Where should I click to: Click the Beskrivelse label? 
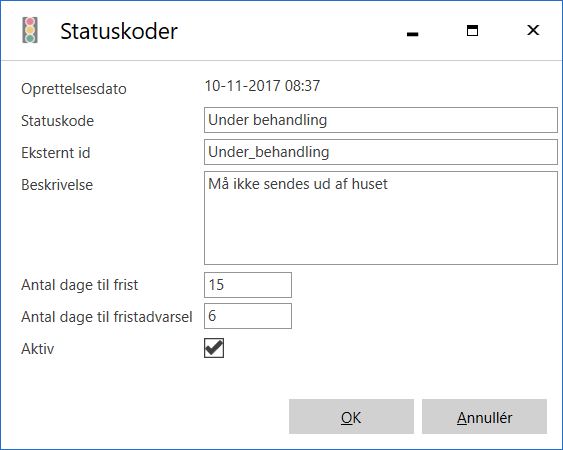(x=57, y=185)
